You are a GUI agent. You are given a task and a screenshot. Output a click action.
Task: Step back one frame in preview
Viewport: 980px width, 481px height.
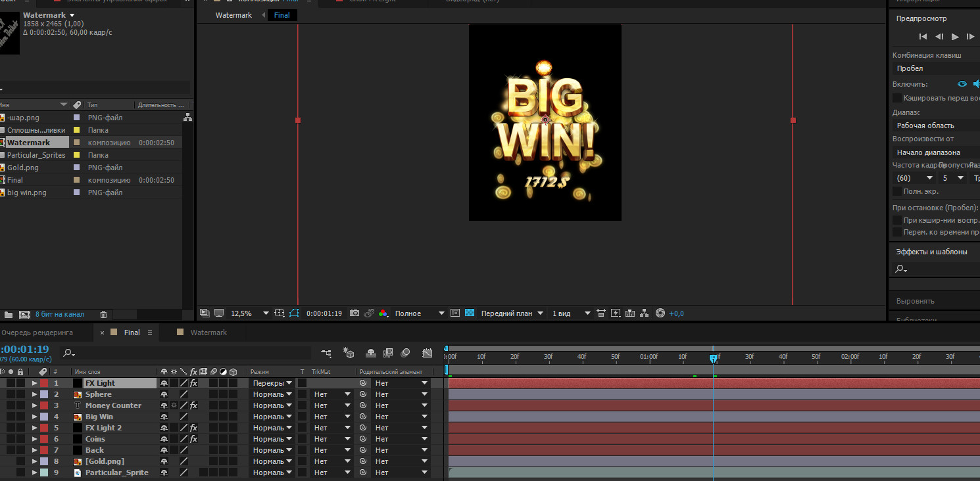pos(939,37)
